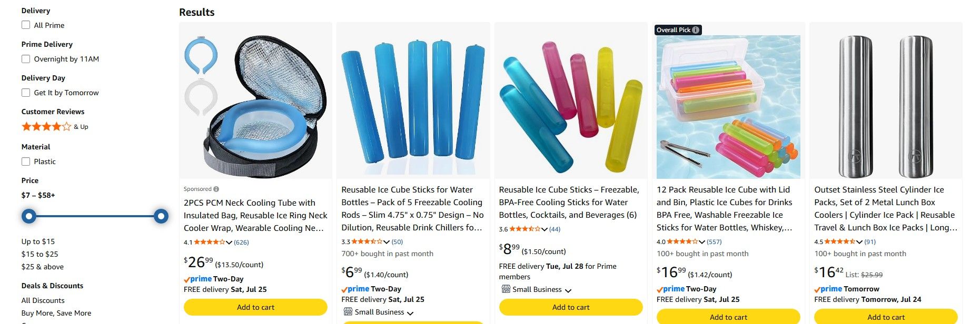Click the Small Business icon under $8.99 item

(506, 289)
